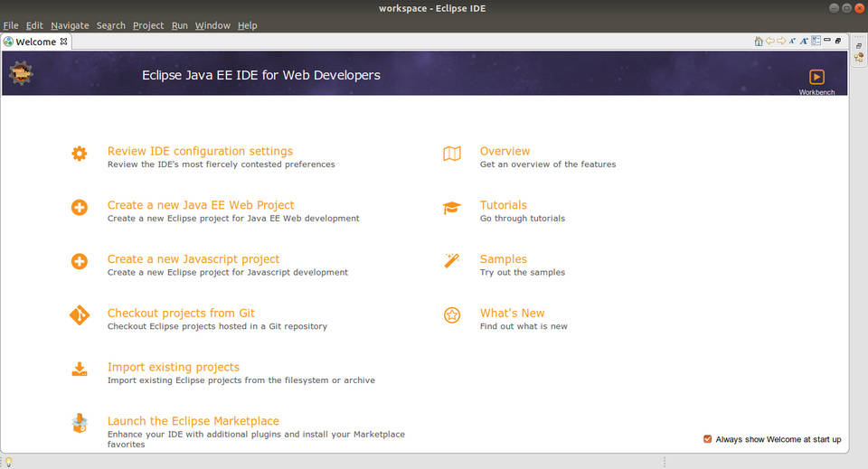Screen dimensions: 868x469
Task: Toggle Always show Welcome at start up
Action: [708, 439]
